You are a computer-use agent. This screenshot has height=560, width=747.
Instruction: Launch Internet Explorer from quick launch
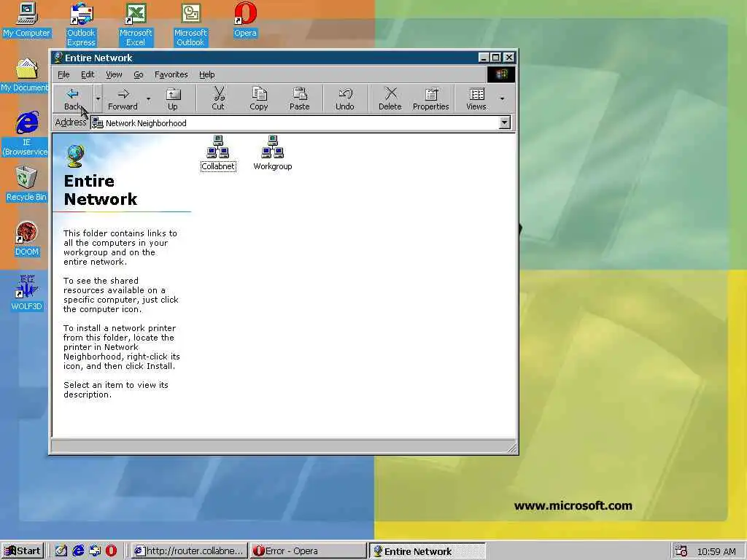pos(78,551)
